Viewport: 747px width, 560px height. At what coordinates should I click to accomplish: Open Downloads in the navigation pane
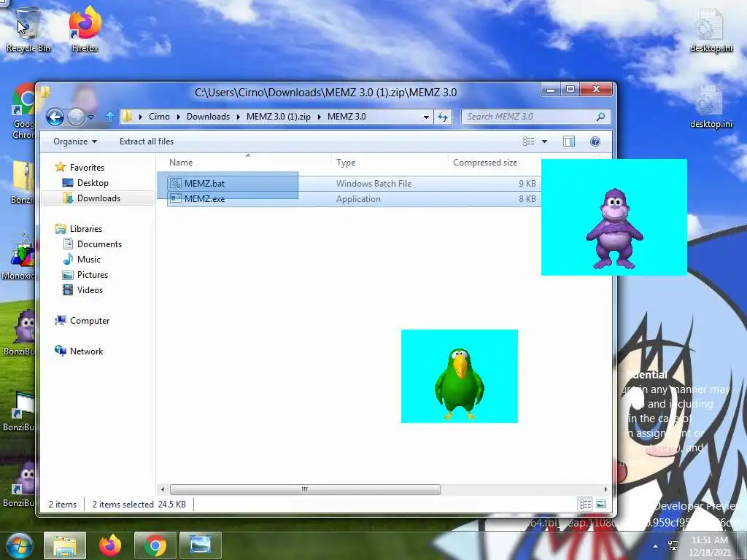(x=98, y=198)
